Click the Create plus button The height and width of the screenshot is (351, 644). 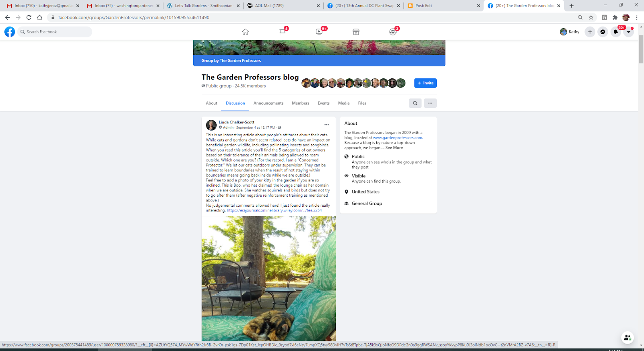coord(590,32)
